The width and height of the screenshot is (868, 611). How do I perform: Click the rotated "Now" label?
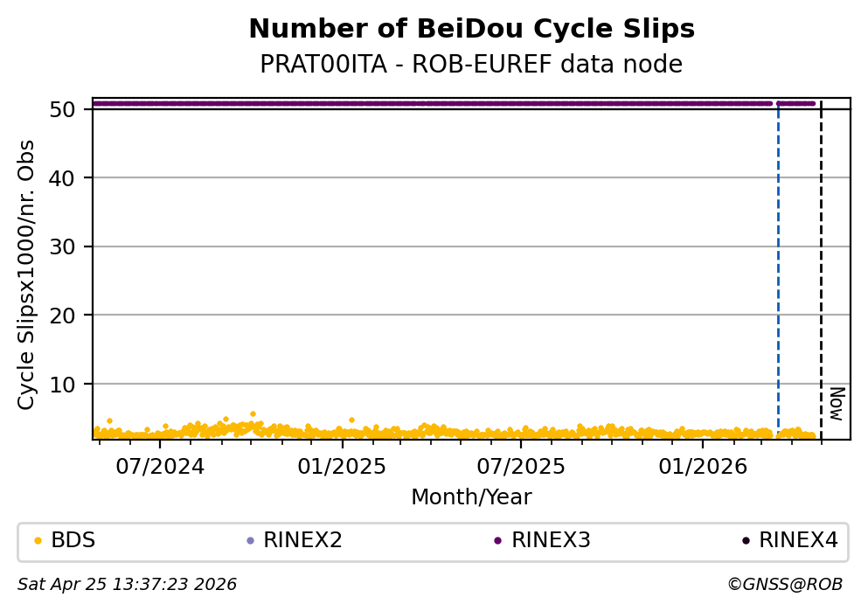(837, 403)
